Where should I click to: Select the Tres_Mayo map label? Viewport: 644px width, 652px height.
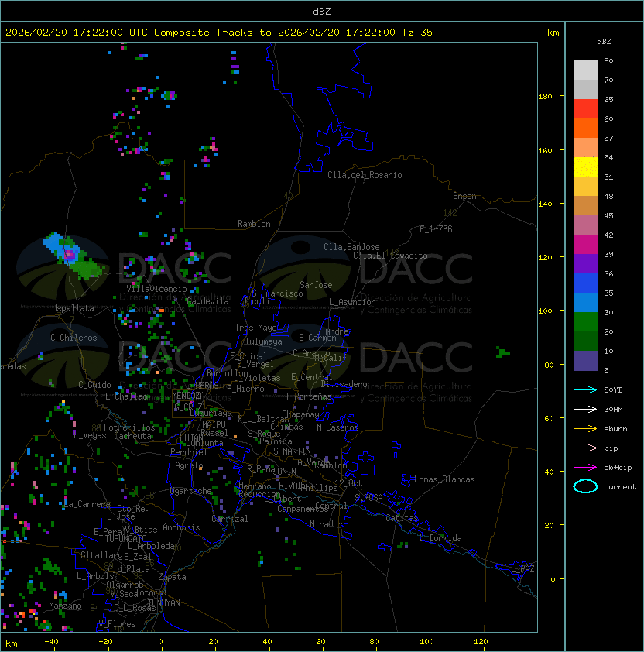tap(255, 328)
